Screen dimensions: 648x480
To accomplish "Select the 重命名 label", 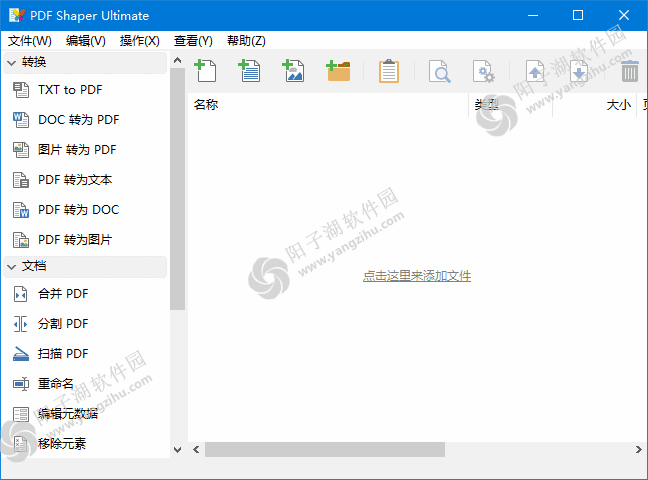I will point(56,384).
